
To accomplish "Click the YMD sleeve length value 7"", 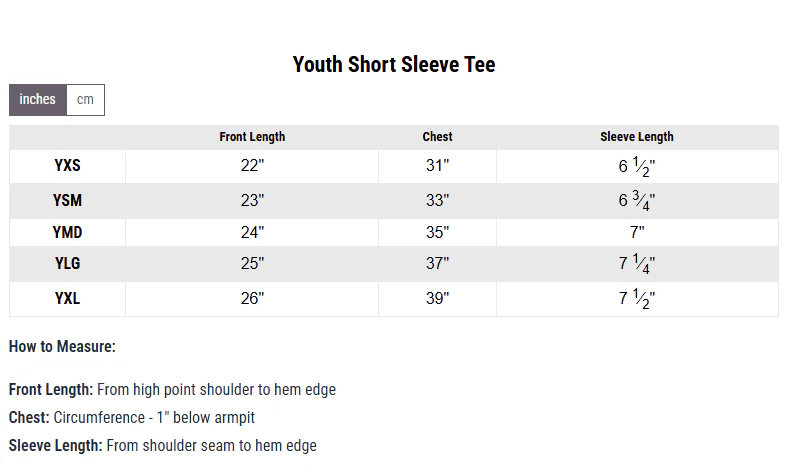I will [637, 232].
